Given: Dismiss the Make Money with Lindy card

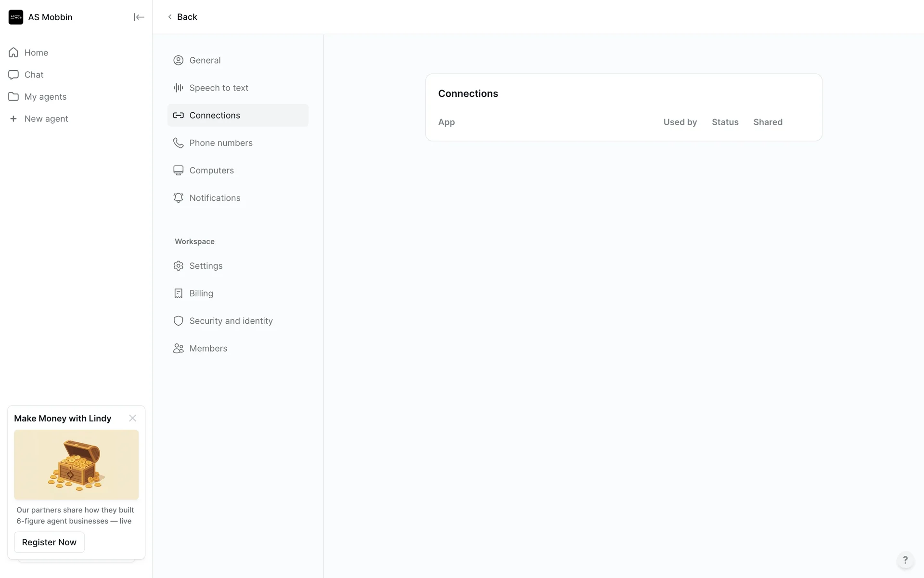Looking at the screenshot, I should point(132,418).
